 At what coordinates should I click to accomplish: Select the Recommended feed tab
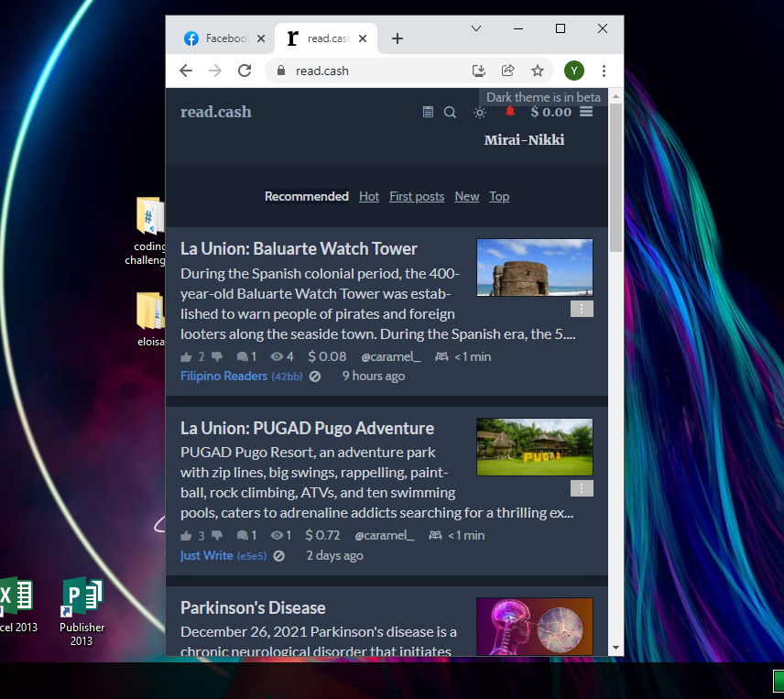(x=307, y=196)
